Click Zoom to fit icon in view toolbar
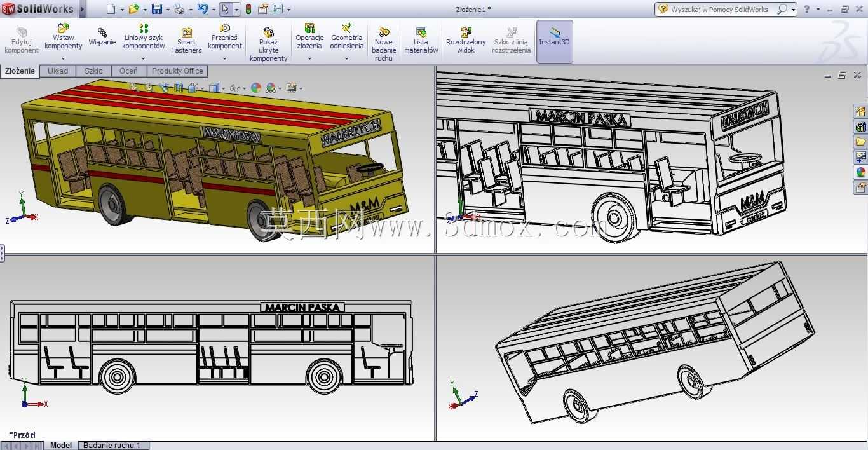The height and width of the screenshot is (450, 868). click(133, 87)
